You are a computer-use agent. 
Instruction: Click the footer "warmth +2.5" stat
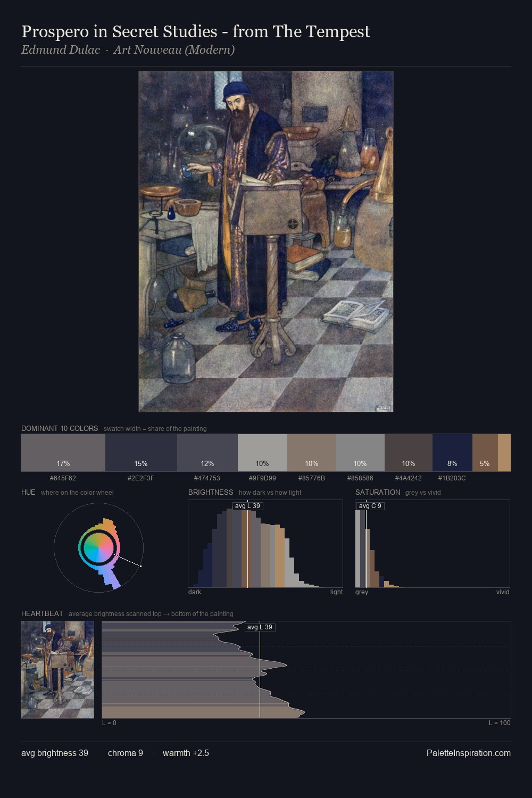(186, 753)
